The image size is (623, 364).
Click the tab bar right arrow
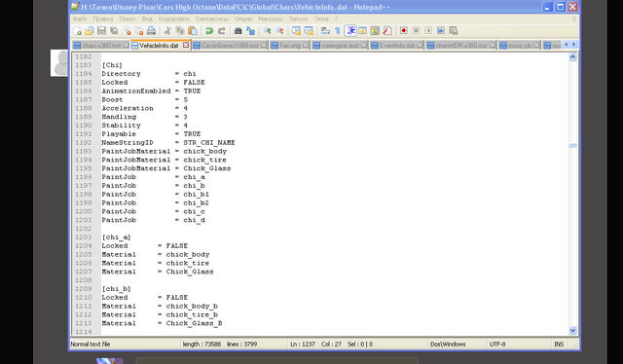573,45
